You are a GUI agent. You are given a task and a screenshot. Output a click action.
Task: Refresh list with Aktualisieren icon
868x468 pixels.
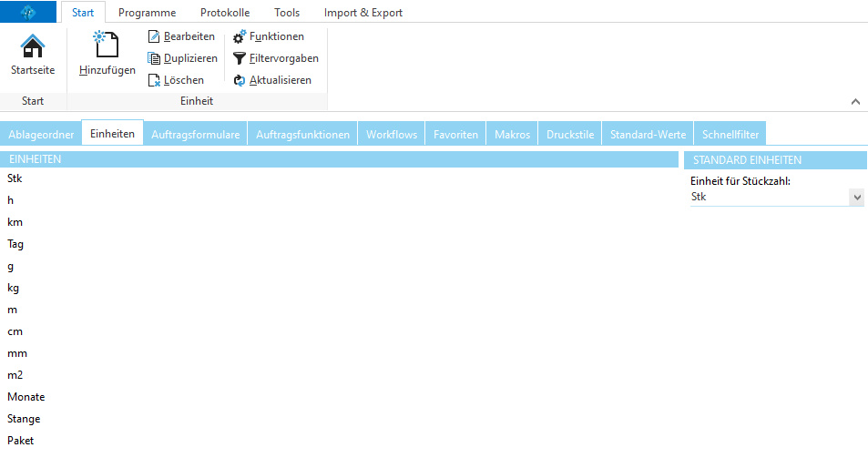click(240, 80)
